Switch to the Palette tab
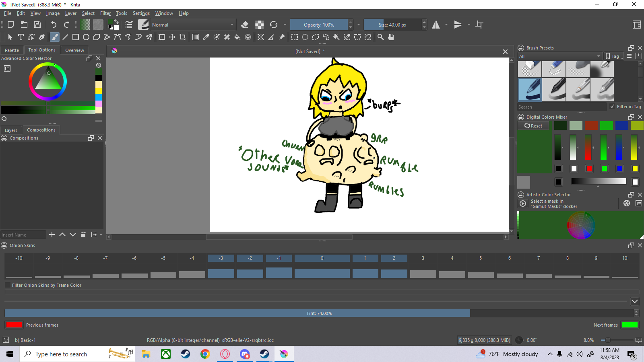The width and height of the screenshot is (644, 362). pos(12,50)
